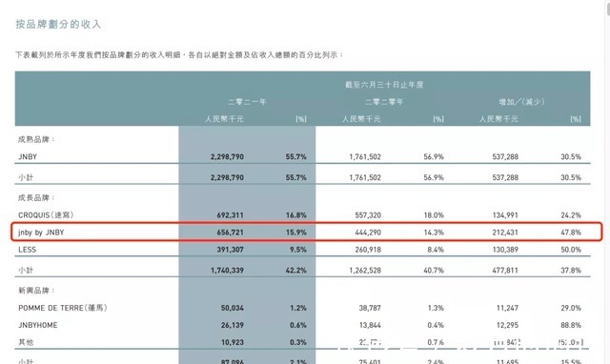Select the value 692,311
Image resolution: width=610 pixels, height=364 pixels.
(231, 215)
